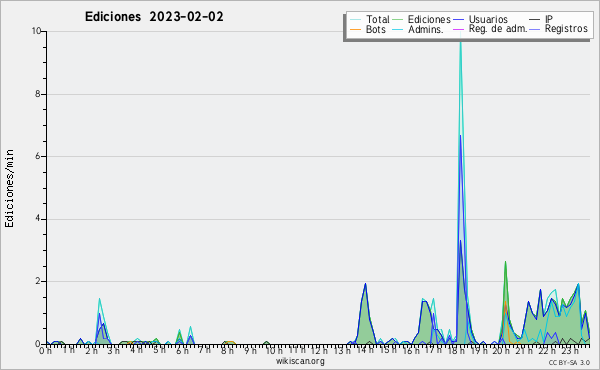The height and width of the screenshot is (370, 600).
Task: Click the orange Bots legend line
Action: coord(355,29)
